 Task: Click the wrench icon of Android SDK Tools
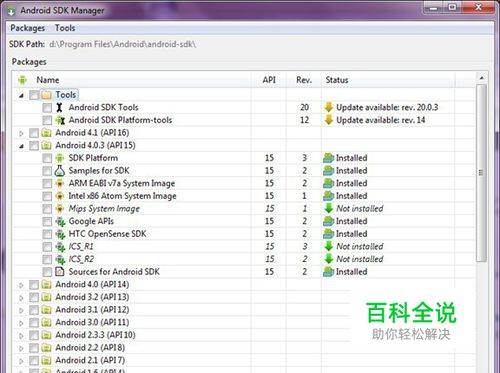59,107
